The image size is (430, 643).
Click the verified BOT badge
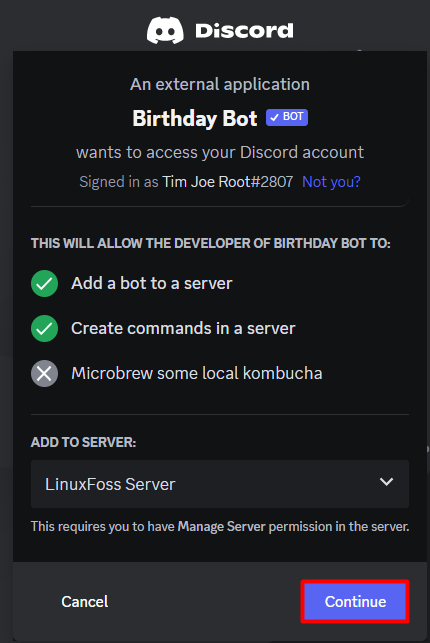point(287,117)
